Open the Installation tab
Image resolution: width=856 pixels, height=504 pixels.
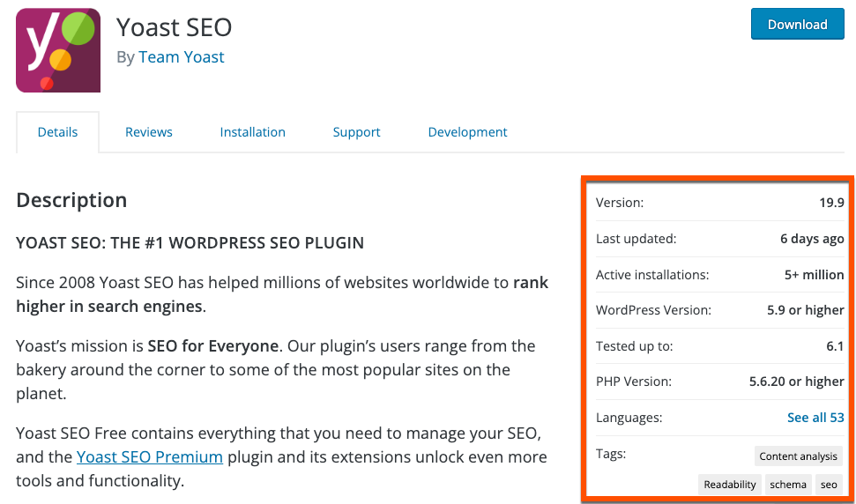[x=253, y=132]
